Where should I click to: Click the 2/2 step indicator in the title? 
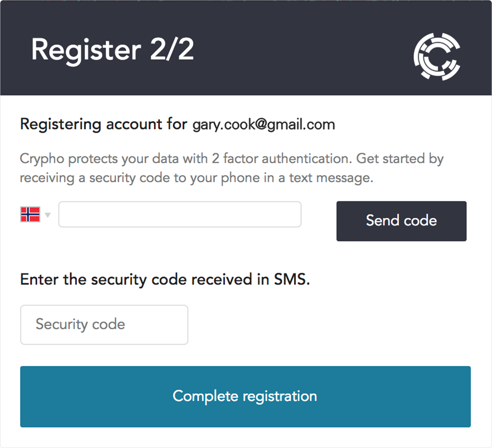[172, 49]
